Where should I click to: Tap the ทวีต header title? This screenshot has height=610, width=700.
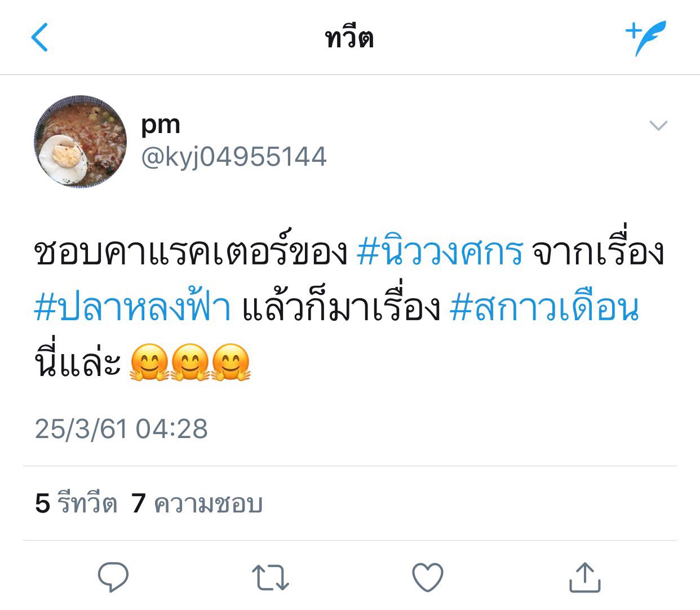point(349,38)
